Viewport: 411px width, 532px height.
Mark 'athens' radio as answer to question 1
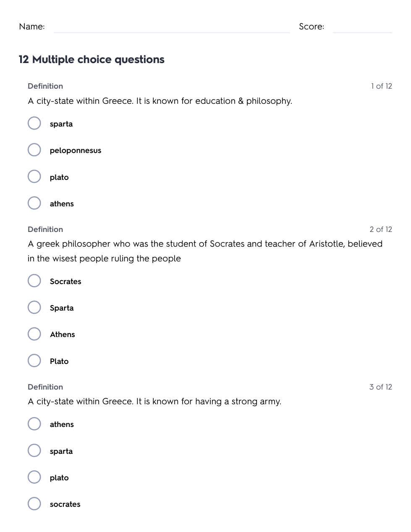(x=34, y=203)
